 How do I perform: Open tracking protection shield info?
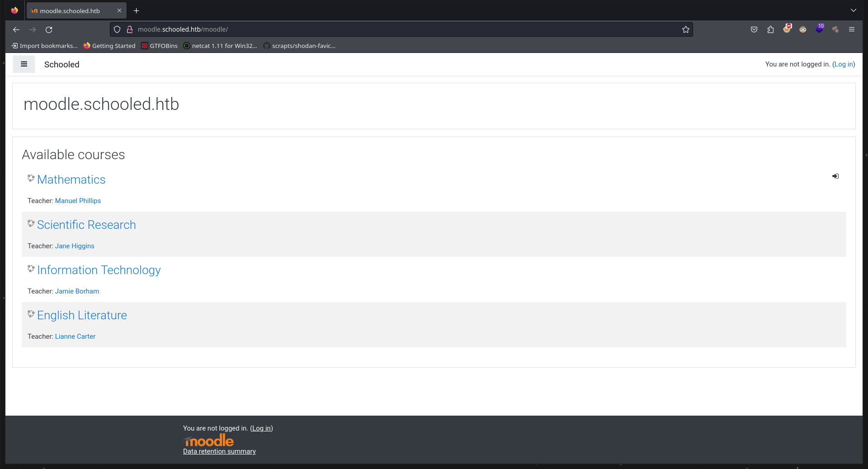(117, 29)
